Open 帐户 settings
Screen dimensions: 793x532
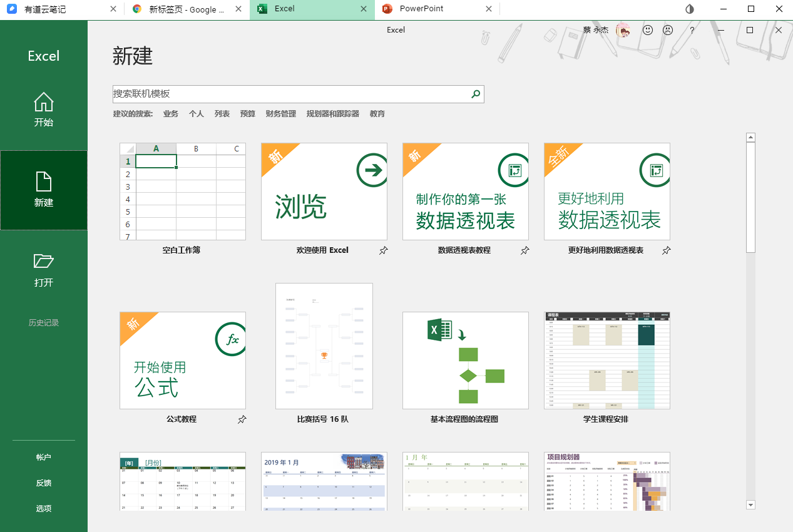click(44, 458)
